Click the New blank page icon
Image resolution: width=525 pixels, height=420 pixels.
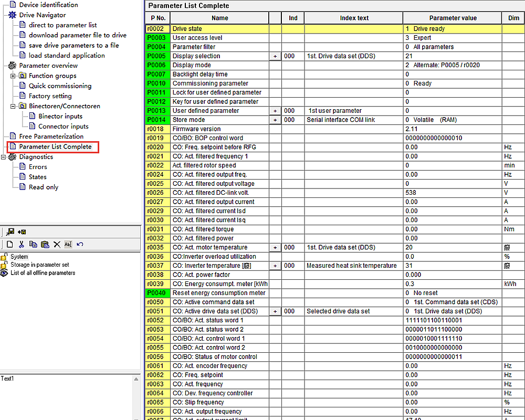point(10,244)
